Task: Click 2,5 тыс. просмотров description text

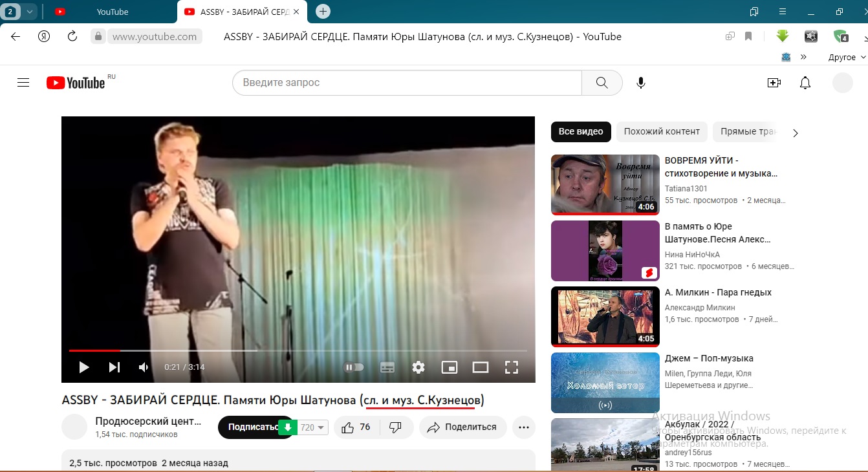Action: coord(113,463)
